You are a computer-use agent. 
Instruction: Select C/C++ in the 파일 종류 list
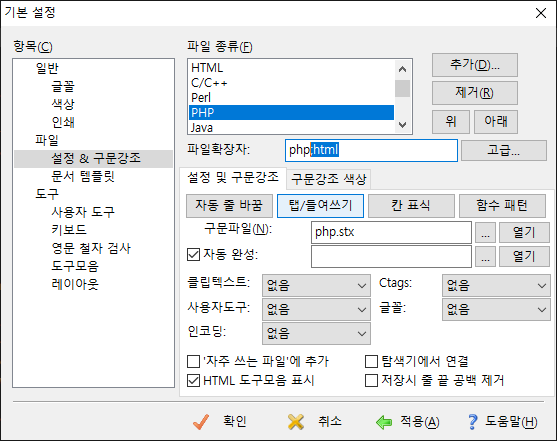[291, 83]
